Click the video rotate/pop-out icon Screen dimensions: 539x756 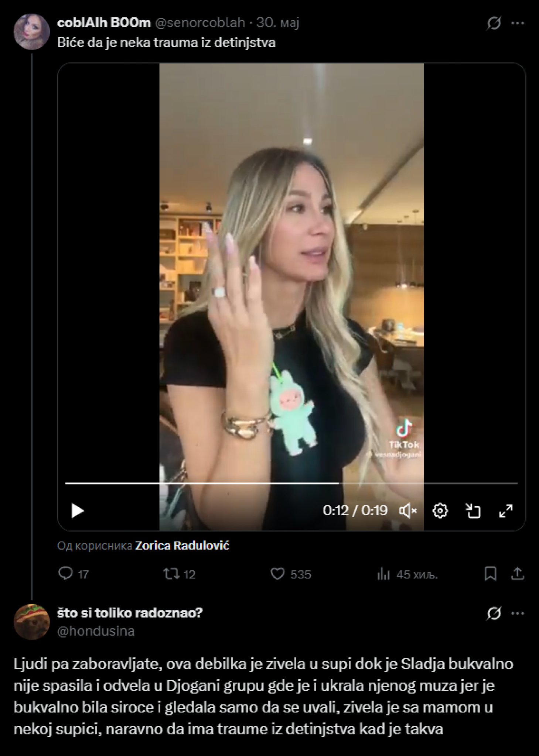(473, 511)
